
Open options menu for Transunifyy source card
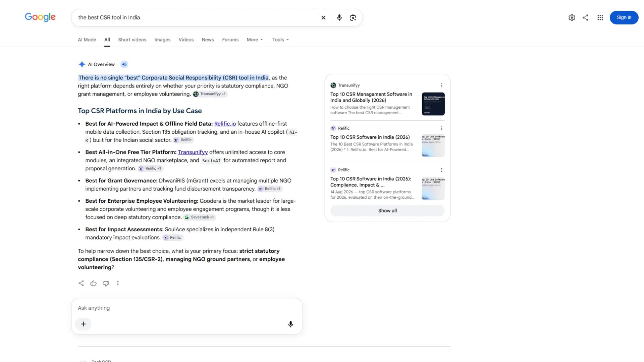click(x=442, y=85)
